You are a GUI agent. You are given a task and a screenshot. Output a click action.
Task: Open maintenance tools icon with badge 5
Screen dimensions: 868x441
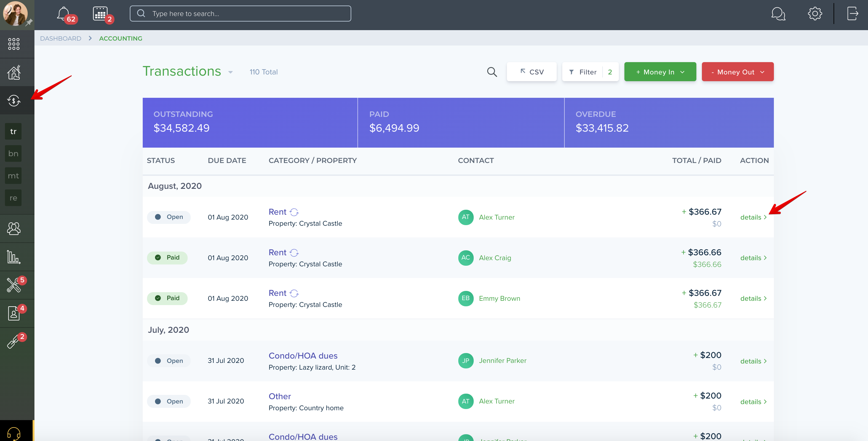[x=14, y=285]
